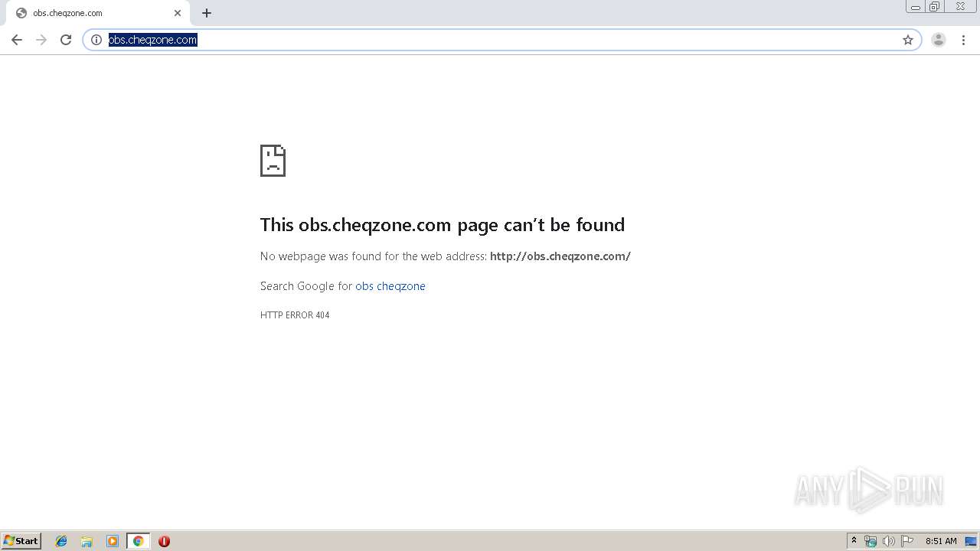Click the address bar URL field

[x=501, y=40]
